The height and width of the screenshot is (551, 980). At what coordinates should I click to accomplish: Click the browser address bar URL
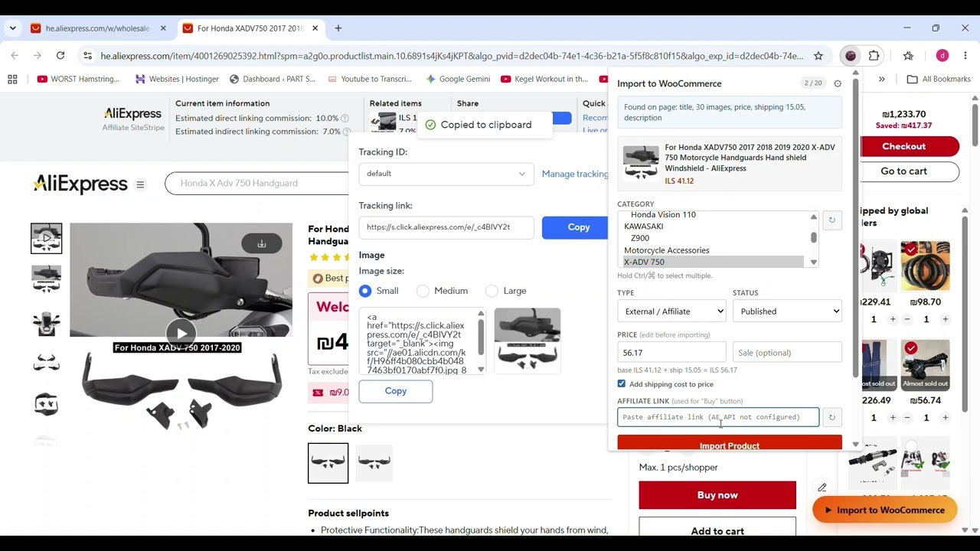click(452, 56)
